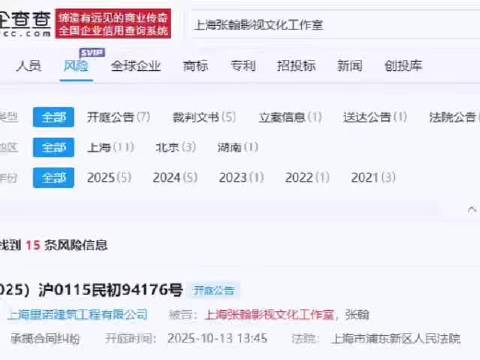This screenshot has height=360, width=480.
Task: Click search box containing 上海张翰影视文化工作室
Action: [x=336, y=25]
